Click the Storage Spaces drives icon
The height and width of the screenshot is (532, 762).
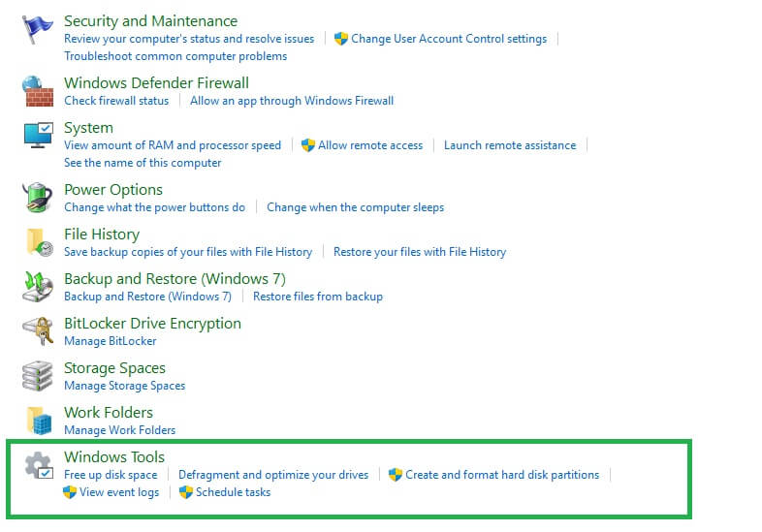click(38, 376)
